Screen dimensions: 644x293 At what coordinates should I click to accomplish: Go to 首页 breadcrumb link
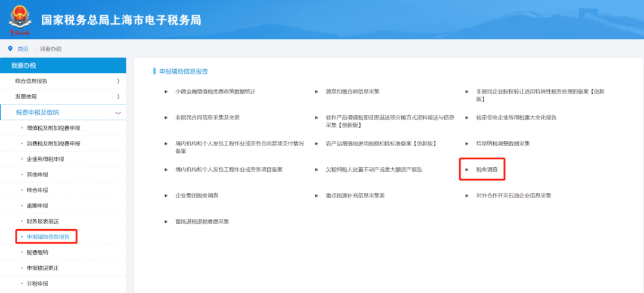click(x=23, y=49)
